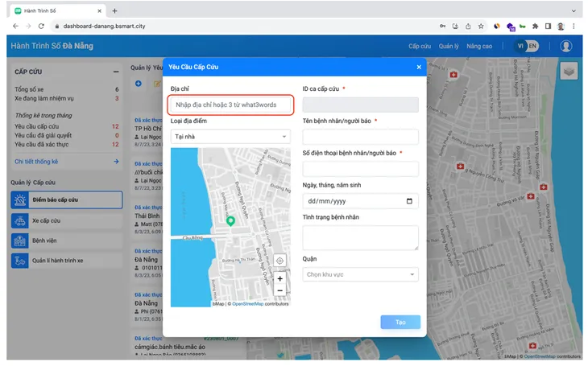Click the green location pin on mini map
Viewport: 588px width, 366px height.
[x=230, y=221]
